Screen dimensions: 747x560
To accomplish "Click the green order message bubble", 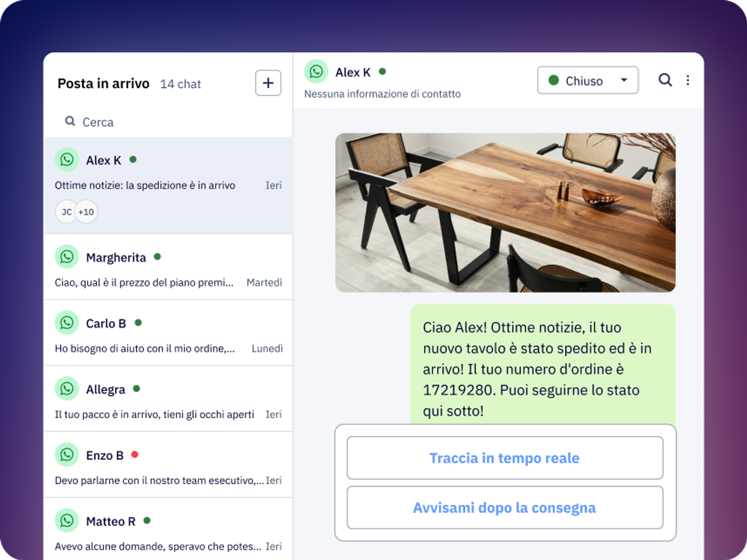I will (x=543, y=364).
